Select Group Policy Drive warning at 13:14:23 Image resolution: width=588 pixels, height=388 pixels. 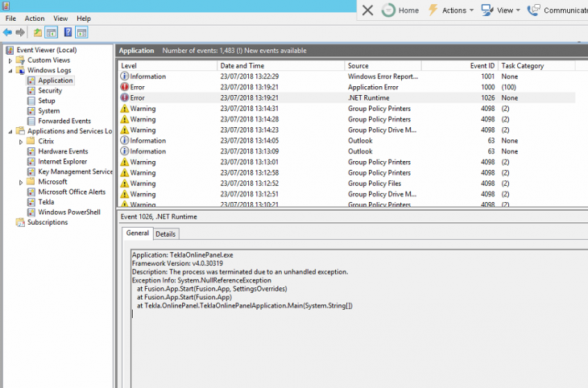coord(346,130)
